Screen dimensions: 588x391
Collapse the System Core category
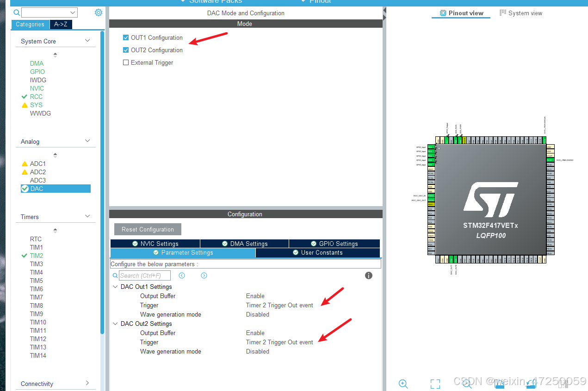click(x=87, y=41)
